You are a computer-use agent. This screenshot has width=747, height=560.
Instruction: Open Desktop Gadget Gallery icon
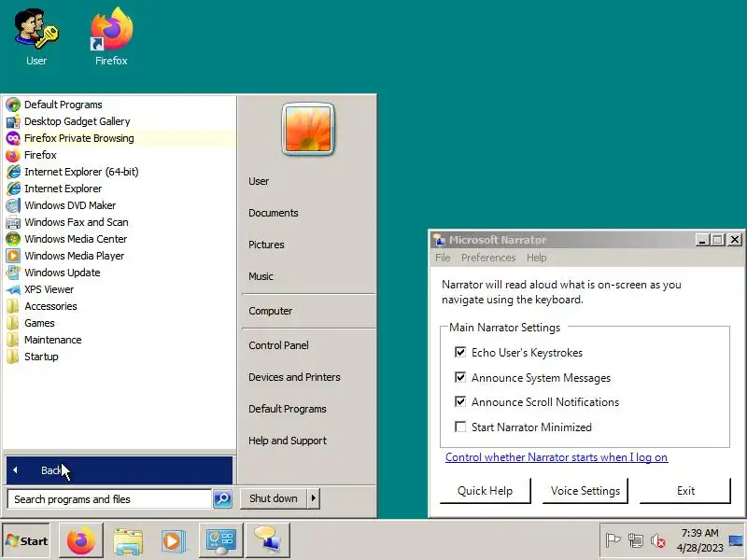[13, 121]
